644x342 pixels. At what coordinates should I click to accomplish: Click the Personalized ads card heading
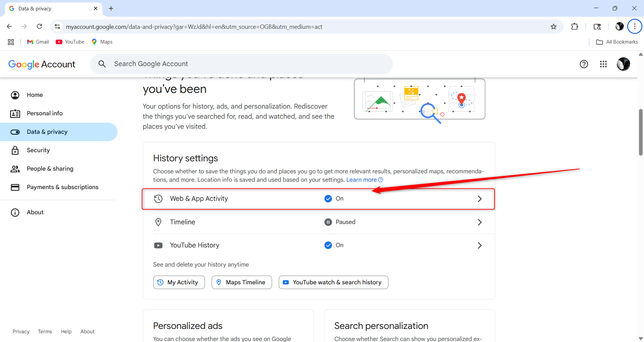point(188,326)
